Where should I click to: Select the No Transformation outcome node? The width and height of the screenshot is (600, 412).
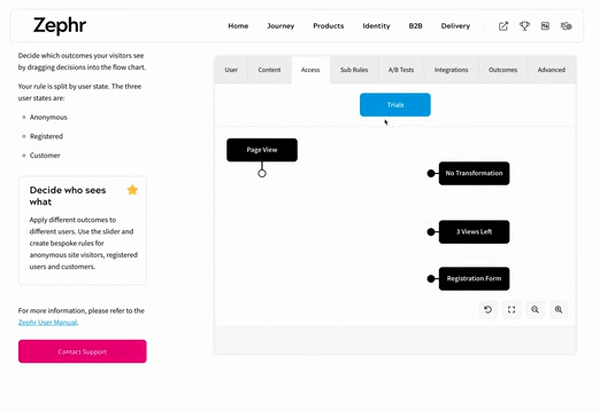pos(474,173)
